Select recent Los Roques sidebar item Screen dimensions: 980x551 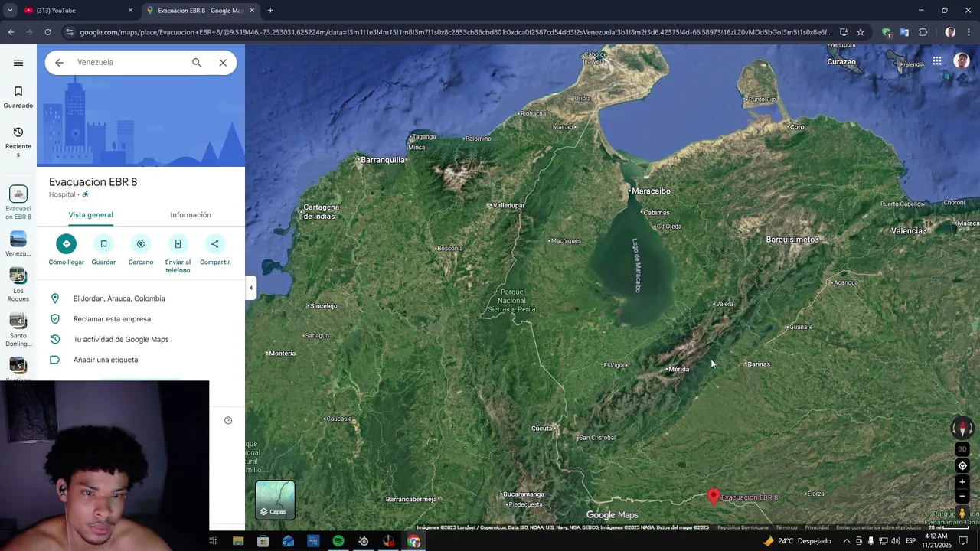(x=18, y=285)
